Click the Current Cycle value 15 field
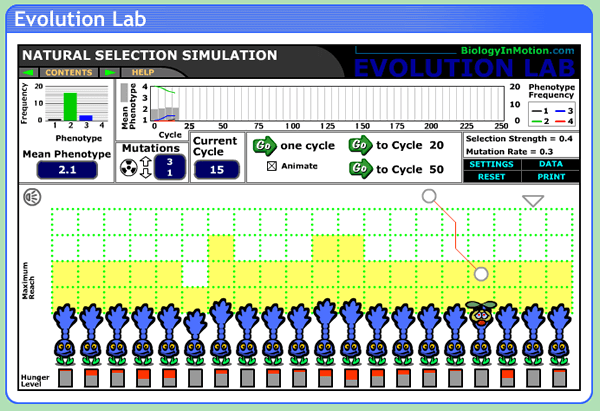Screen dimensions: 600x411 click(x=216, y=170)
